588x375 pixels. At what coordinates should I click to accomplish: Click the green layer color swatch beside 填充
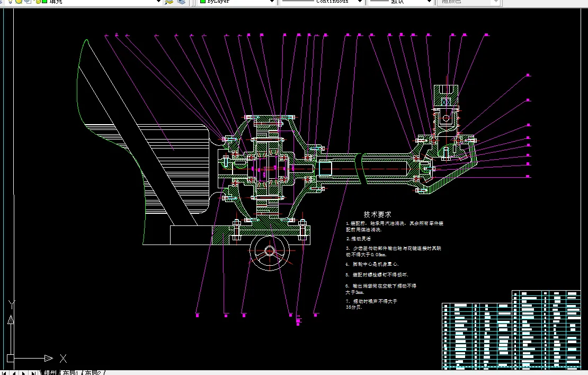44,1
